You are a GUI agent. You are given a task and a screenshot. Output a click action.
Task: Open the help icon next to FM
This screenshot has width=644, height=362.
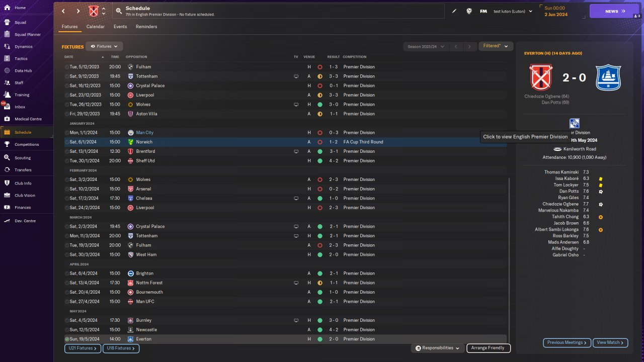[469, 11]
